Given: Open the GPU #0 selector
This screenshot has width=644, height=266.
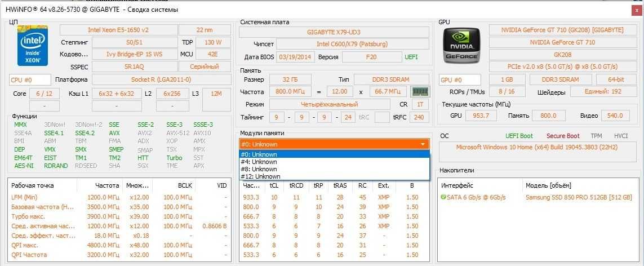Looking at the screenshot, I should pos(460,79).
